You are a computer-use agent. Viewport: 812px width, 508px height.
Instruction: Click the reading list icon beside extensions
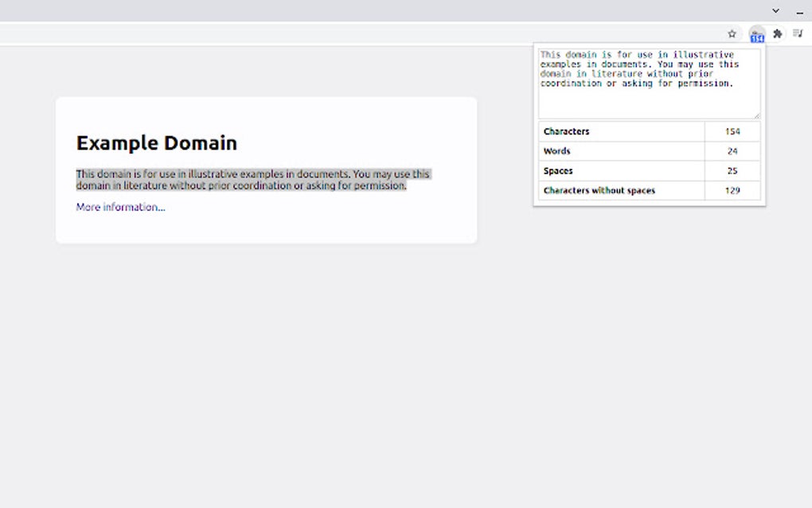798,33
